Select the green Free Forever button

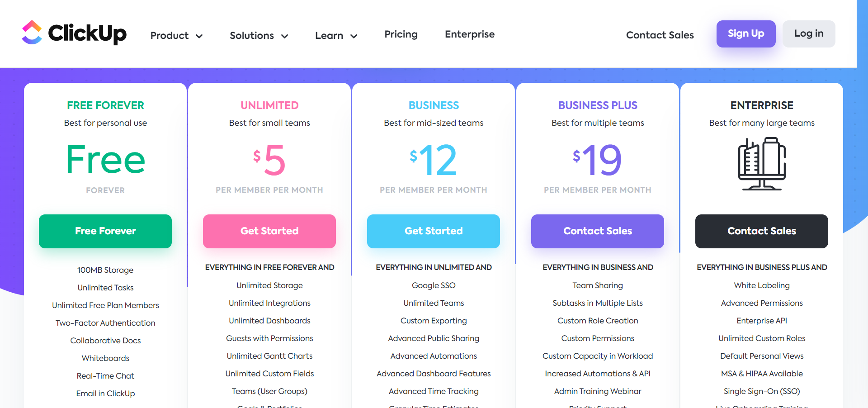coord(105,231)
